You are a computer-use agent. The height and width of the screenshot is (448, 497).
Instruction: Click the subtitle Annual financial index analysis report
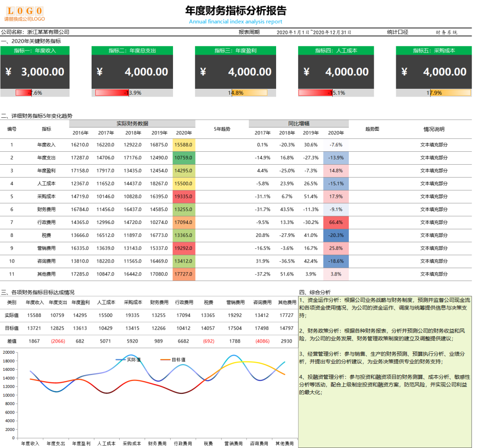point(236,22)
